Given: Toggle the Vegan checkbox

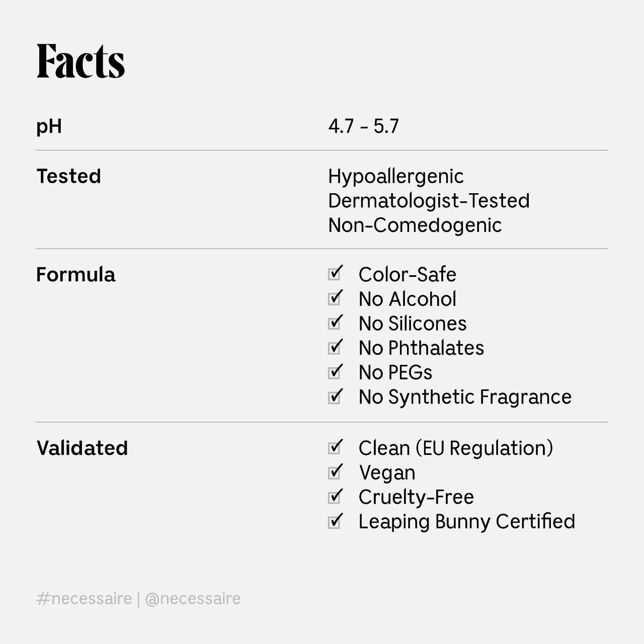Looking at the screenshot, I should (335, 472).
